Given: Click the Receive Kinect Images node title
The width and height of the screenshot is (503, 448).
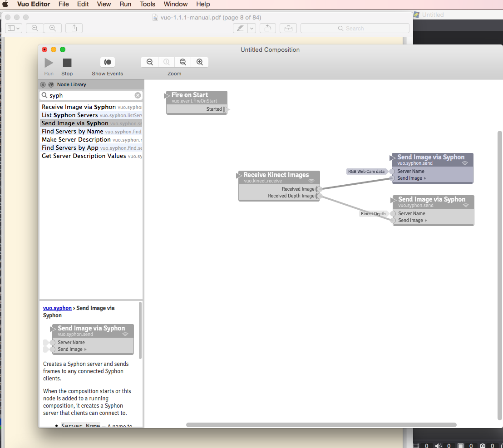Looking at the screenshot, I should coord(276,175).
